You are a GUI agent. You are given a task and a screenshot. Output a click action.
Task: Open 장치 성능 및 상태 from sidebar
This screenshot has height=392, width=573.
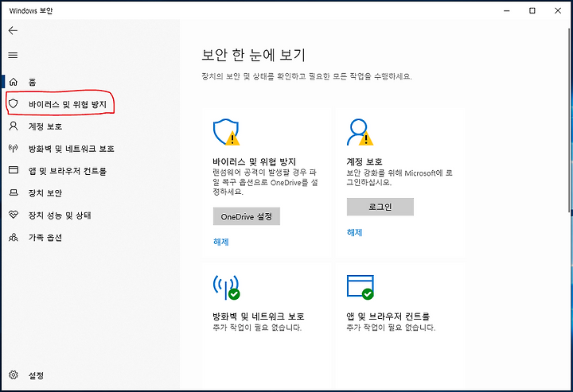click(60, 215)
